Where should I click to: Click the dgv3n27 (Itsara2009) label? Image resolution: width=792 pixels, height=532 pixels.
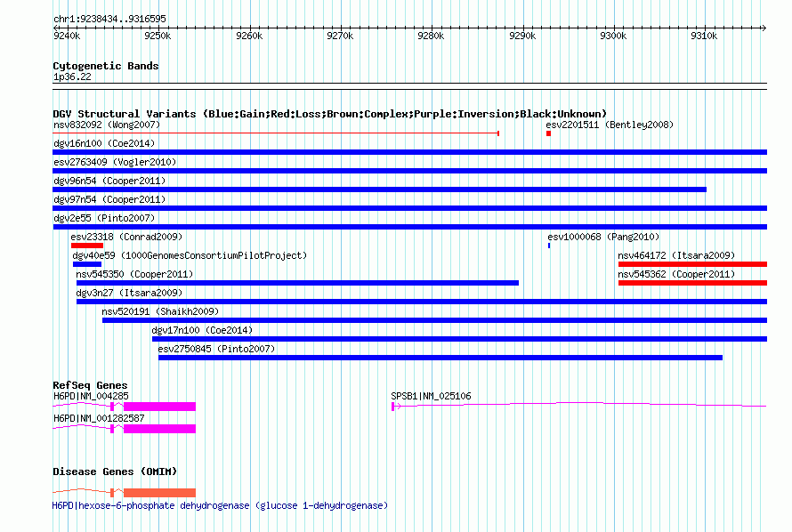click(x=129, y=293)
